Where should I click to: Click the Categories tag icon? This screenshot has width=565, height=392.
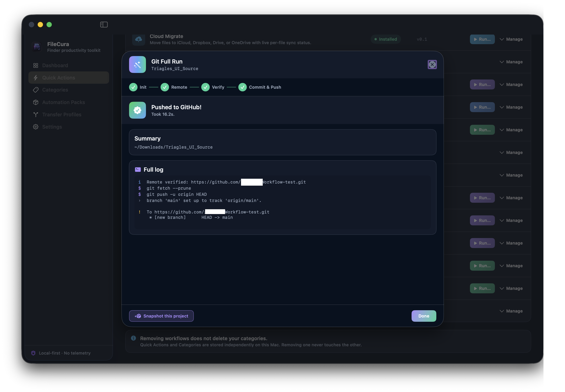click(x=36, y=90)
